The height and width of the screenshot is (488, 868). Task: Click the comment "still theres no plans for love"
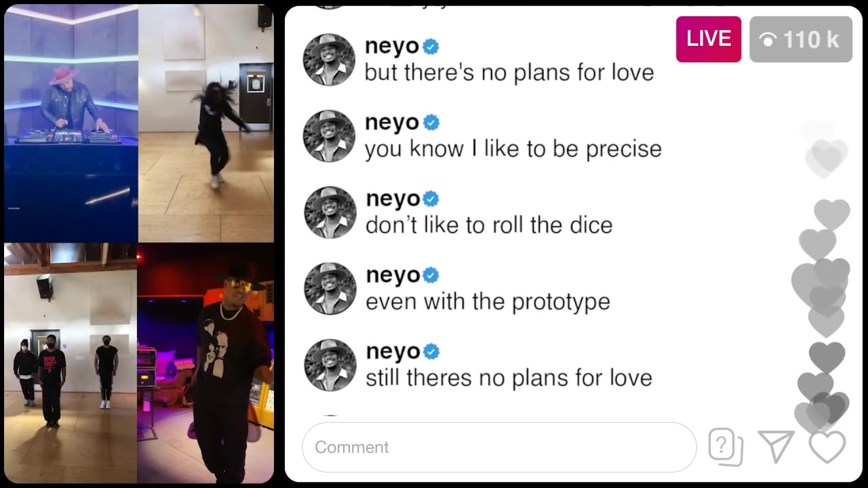click(x=509, y=378)
